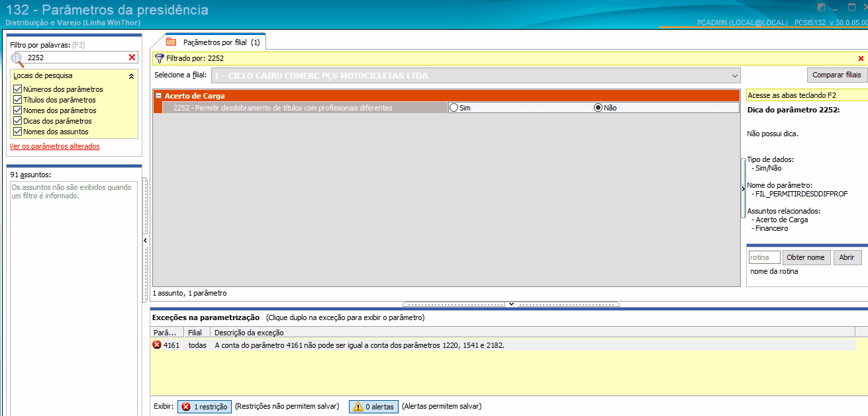The width and height of the screenshot is (868, 416).
Task: Click the Abrir button
Action: pyautogui.click(x=847, y=257)
